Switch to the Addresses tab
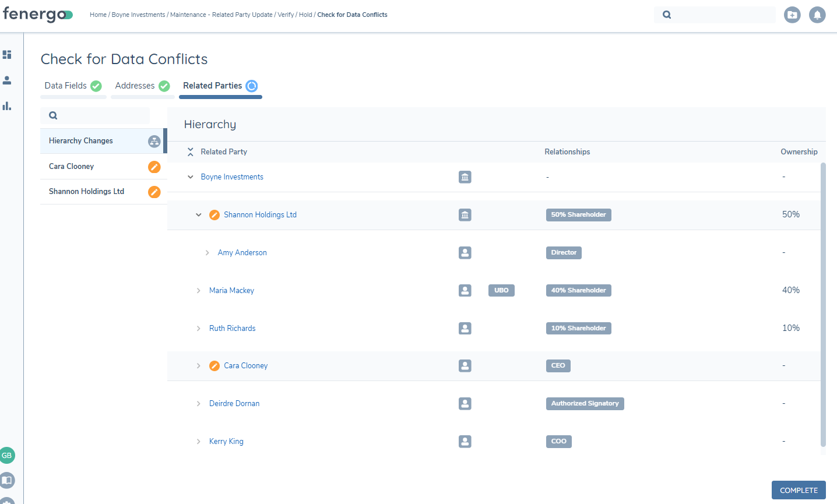This screenshot has width=837, height=504. 135,86
